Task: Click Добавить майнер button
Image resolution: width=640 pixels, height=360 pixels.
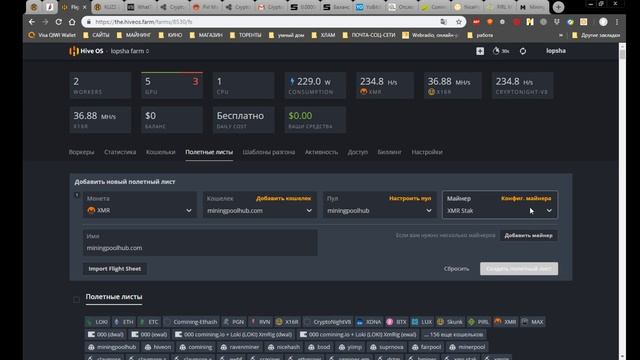Action: [529, 236]
